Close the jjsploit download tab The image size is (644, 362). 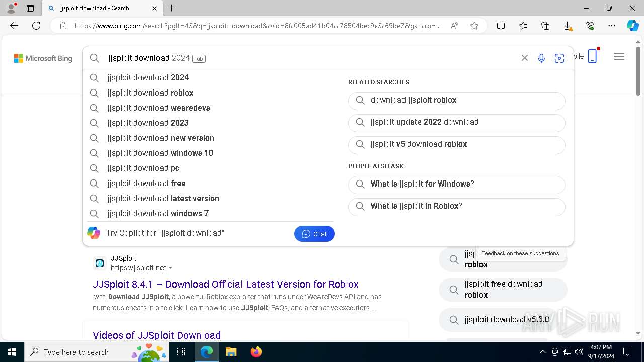(x=154, y=8)
